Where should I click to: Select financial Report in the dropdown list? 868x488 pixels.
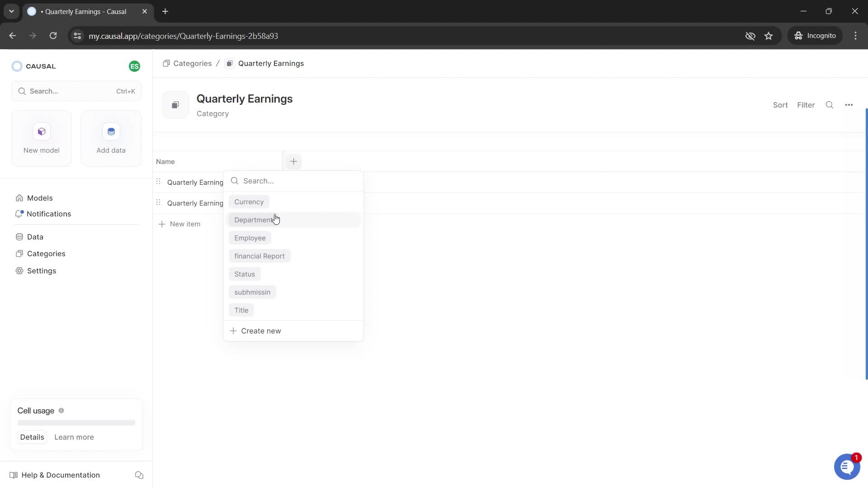pyautogui.click(x=259, y=256)
